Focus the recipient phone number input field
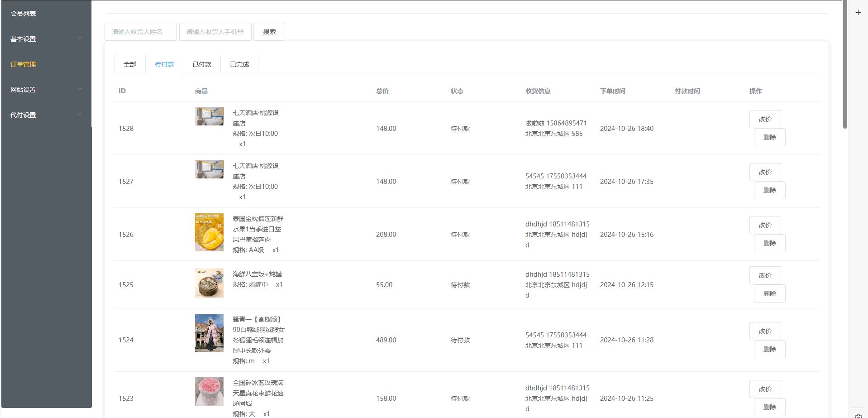This screenshot has width=868, height=418. (x=215, y=32)
